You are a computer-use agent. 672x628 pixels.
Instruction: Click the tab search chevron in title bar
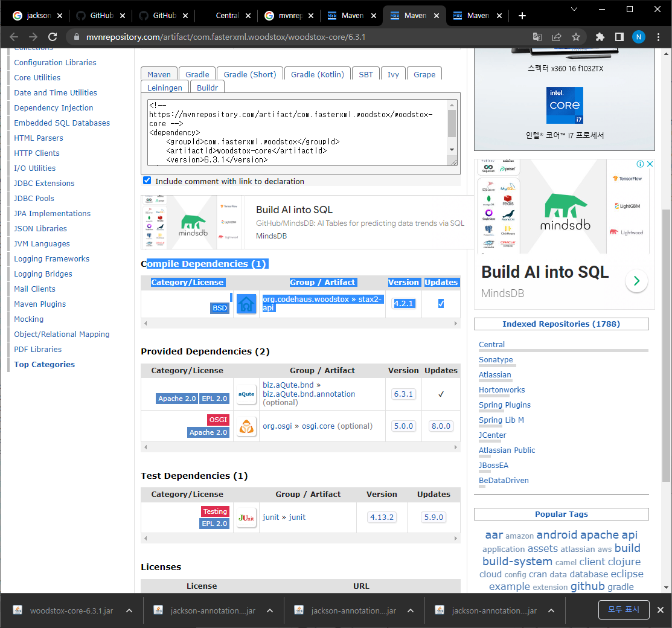(574, 9)
